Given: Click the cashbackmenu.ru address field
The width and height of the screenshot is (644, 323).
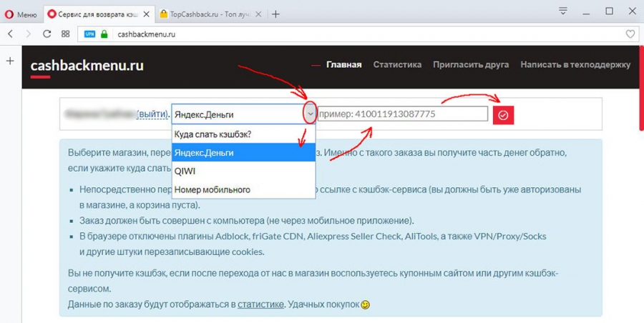Looking at the screenshot, I should tap(357, 34).
